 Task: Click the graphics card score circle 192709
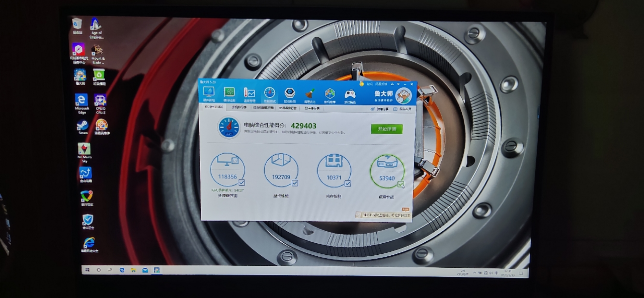(x=281, y=170)
